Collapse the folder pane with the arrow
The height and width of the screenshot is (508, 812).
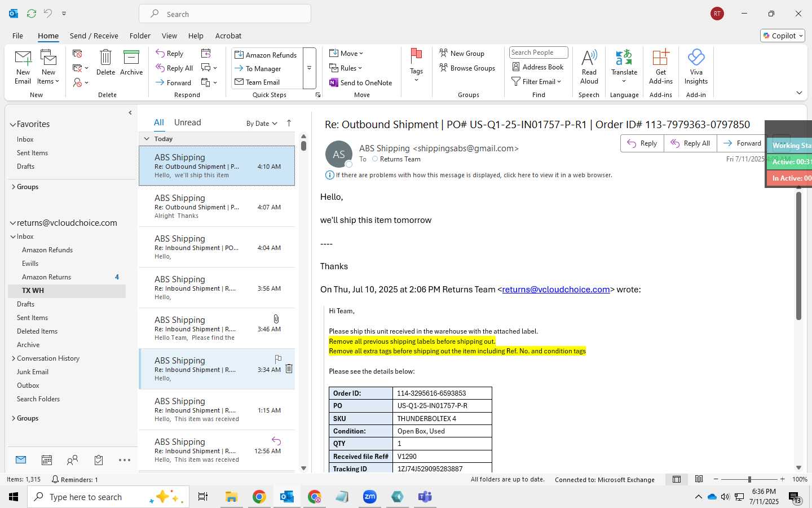[x=130, y=112]
